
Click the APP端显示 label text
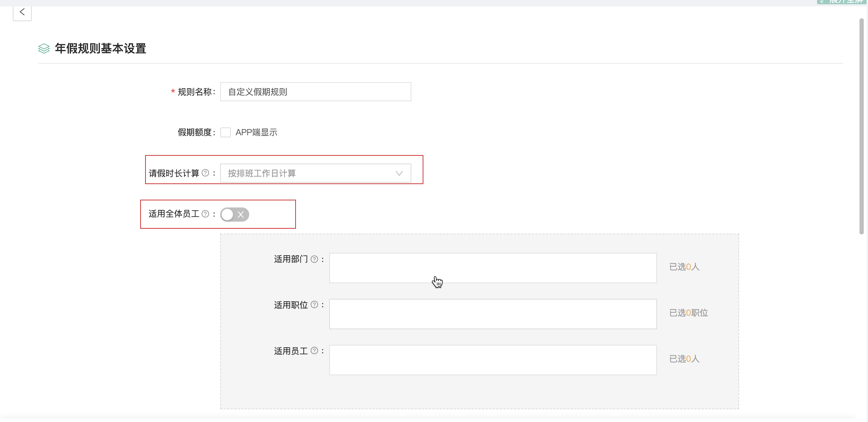point(256,132)
